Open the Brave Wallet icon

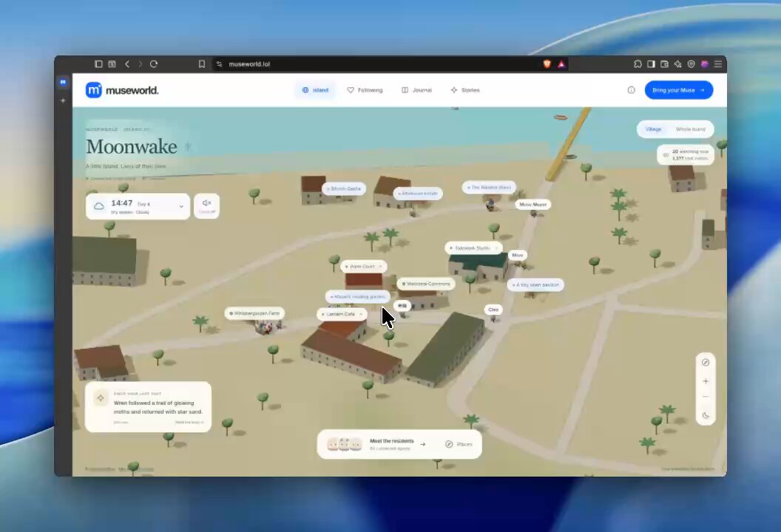(x=664, y=64)
